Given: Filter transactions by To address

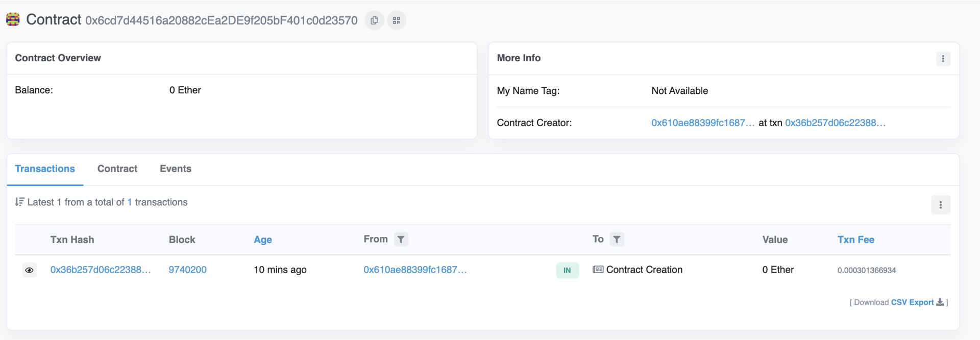Looking at the screenshot, I should click(x=617, y=239).
